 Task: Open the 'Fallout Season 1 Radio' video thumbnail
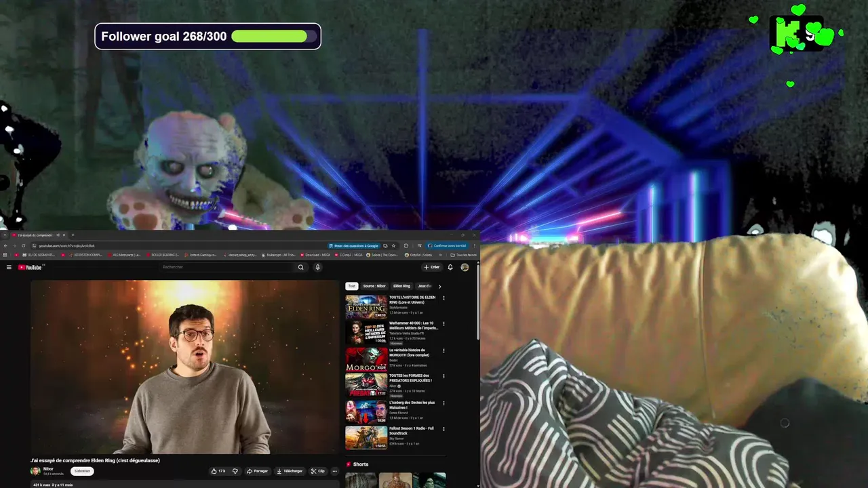tap(366, 438)
